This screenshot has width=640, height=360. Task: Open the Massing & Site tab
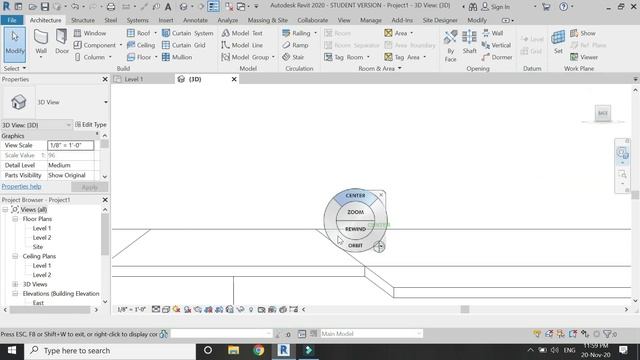pos(268,20)
